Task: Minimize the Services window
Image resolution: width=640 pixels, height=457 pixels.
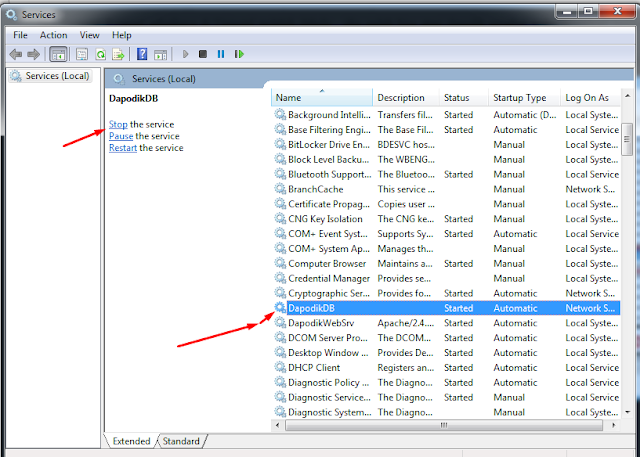Action: tap(567, 11)
